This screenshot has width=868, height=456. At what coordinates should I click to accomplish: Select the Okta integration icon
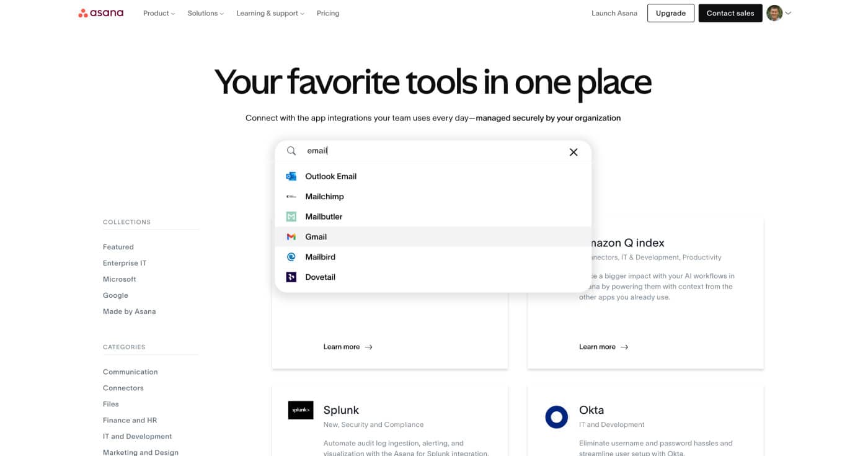coord(556,417)
